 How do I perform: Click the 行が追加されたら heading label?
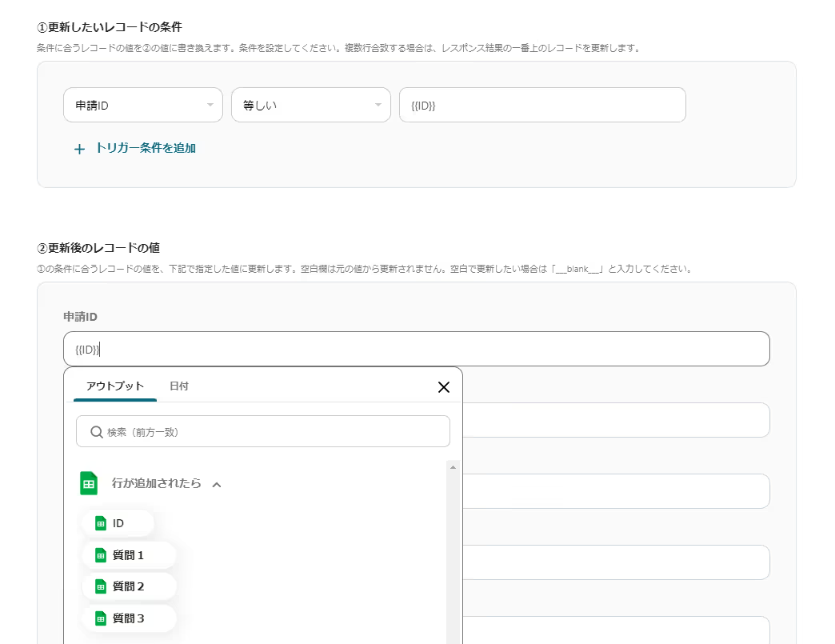(x=156, y=483)
